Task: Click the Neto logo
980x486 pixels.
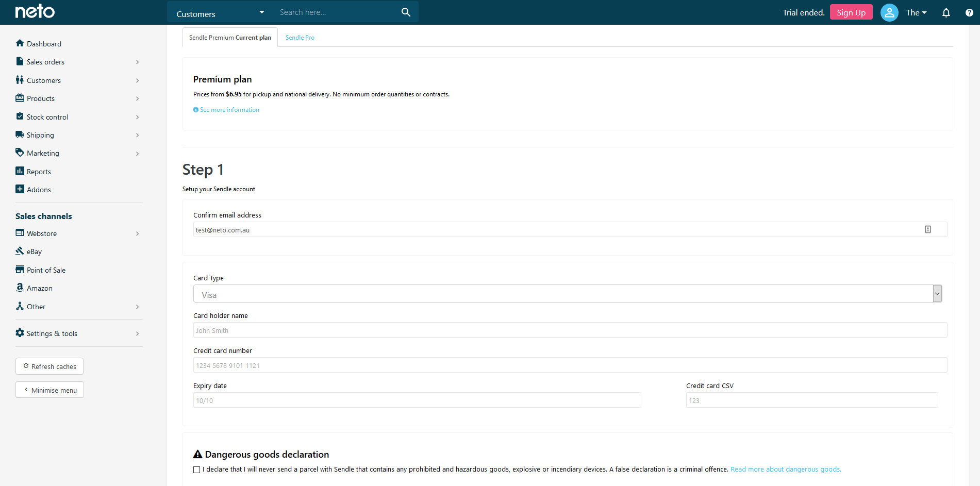Action: [35, 11]
